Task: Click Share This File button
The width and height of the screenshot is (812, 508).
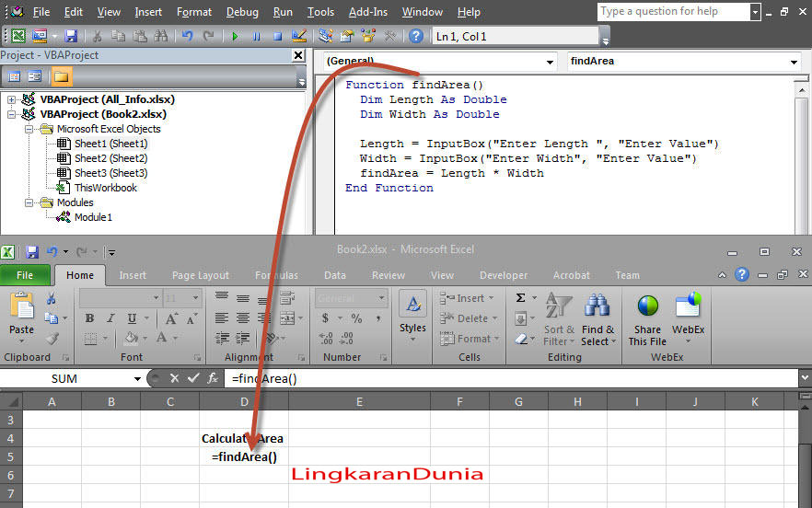Action: coord(647,319)
